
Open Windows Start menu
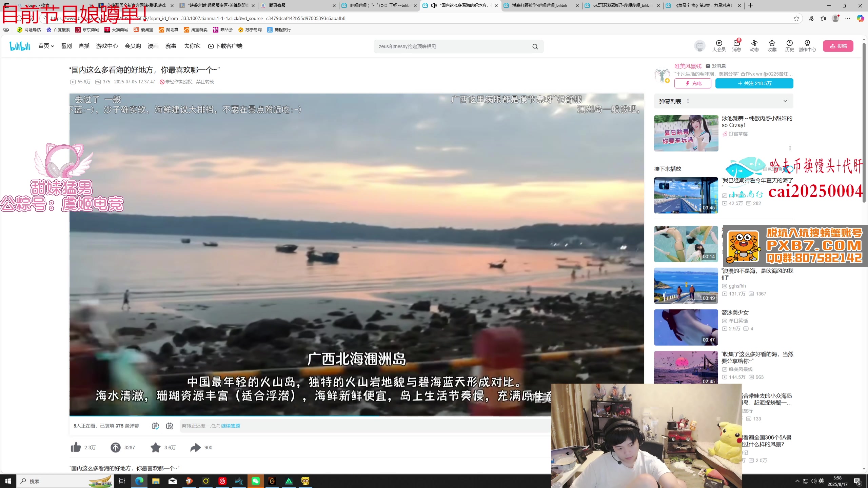tap(8, 481)
